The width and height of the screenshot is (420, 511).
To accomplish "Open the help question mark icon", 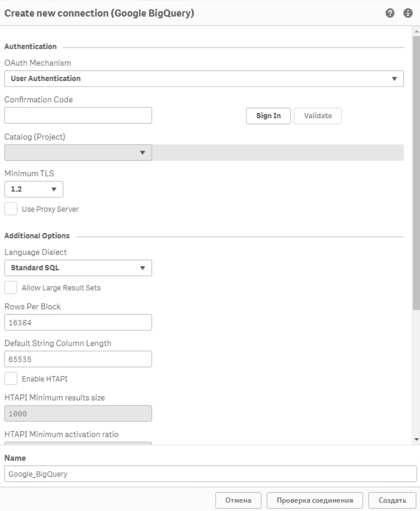I will [x=390, y=13].
